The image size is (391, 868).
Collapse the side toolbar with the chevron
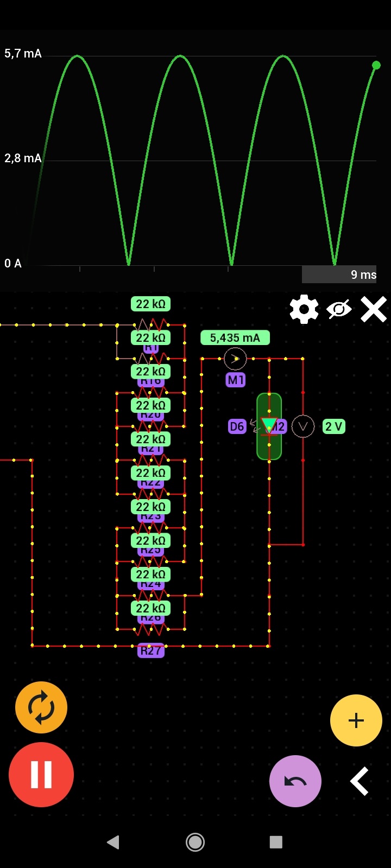click(360, 781)
